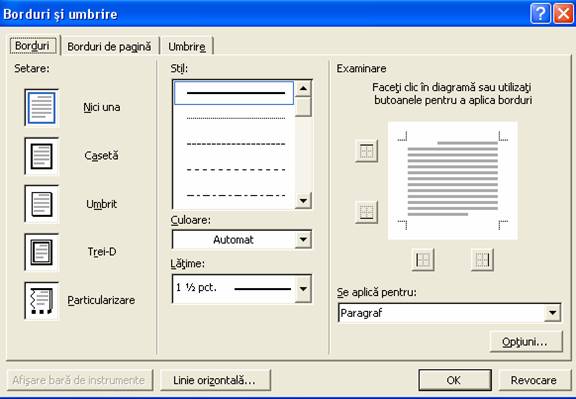
Task: Open the Se aplică pentru Paragraf dropdown
Action: pos(449,313)
